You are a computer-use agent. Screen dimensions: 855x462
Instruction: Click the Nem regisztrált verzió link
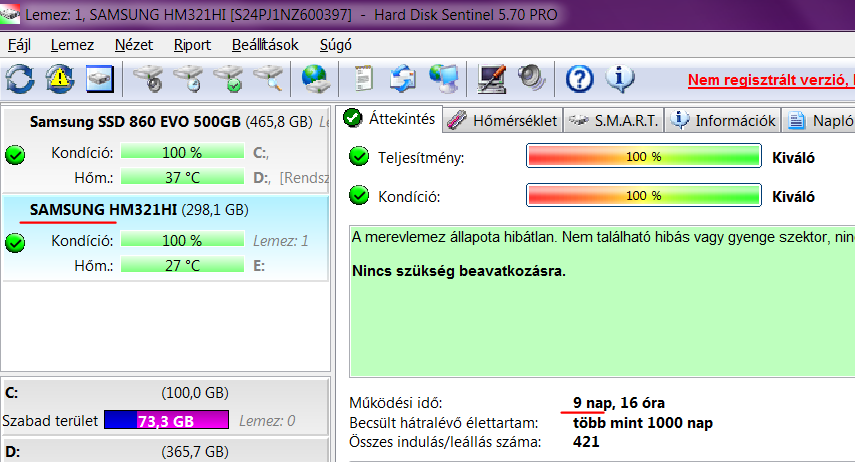point(771,80)
